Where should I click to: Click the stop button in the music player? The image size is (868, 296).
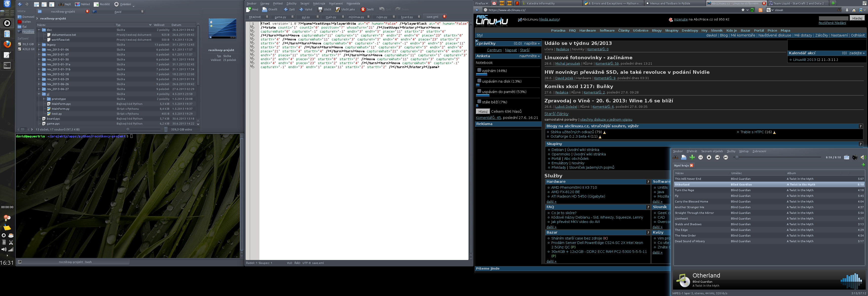coord(709,157)
